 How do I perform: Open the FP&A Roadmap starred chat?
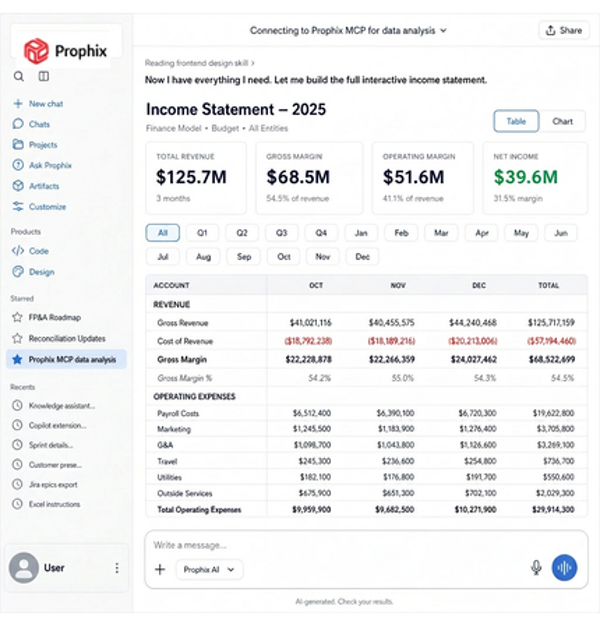tap(55, 317)
